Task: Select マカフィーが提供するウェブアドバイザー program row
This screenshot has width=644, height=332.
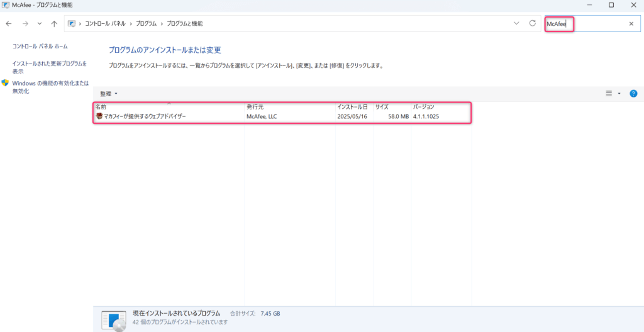Action: tap(282, 117)
